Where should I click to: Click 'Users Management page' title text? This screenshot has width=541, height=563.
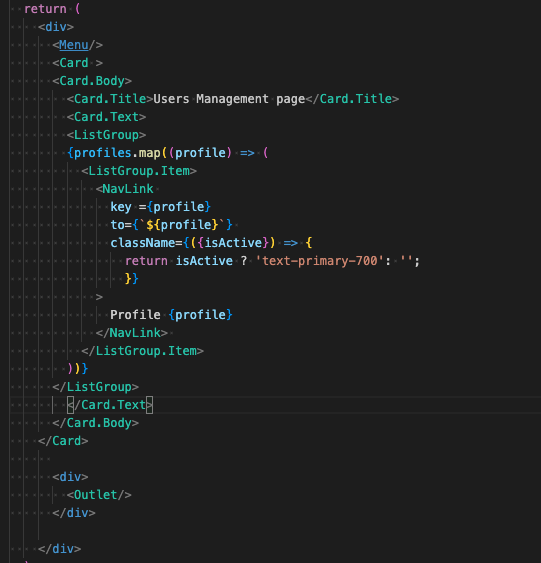point(229,99)
